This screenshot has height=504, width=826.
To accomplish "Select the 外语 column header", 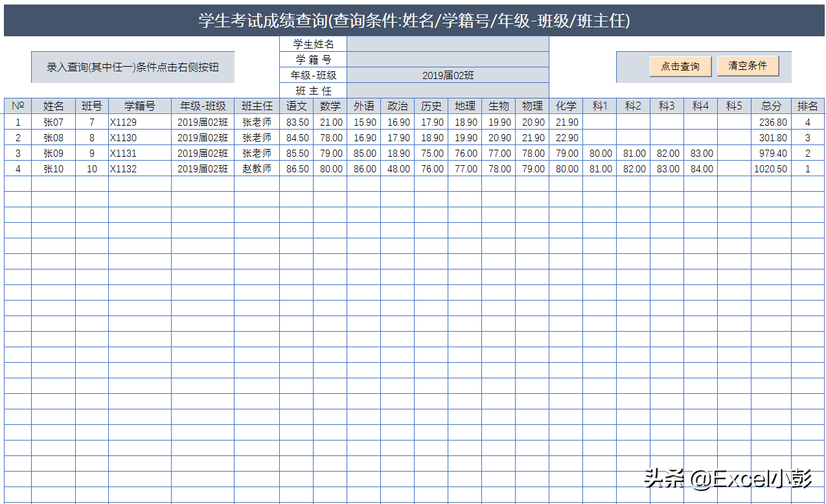I will coord(364,106).
